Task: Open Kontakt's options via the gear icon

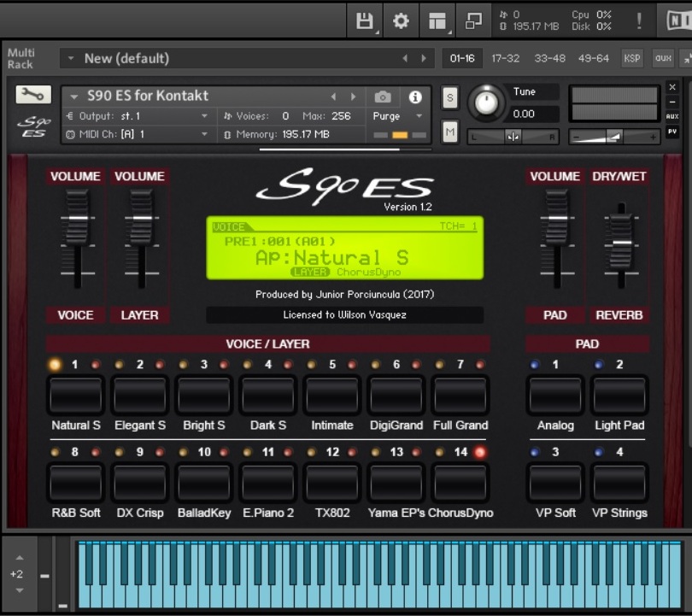Action: (399, 20)
